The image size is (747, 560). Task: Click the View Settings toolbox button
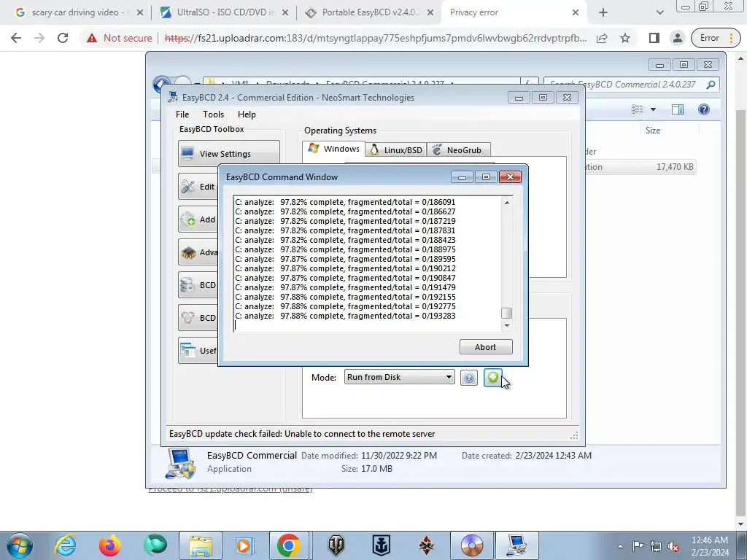pyautogui.click(x=228, y=153)
